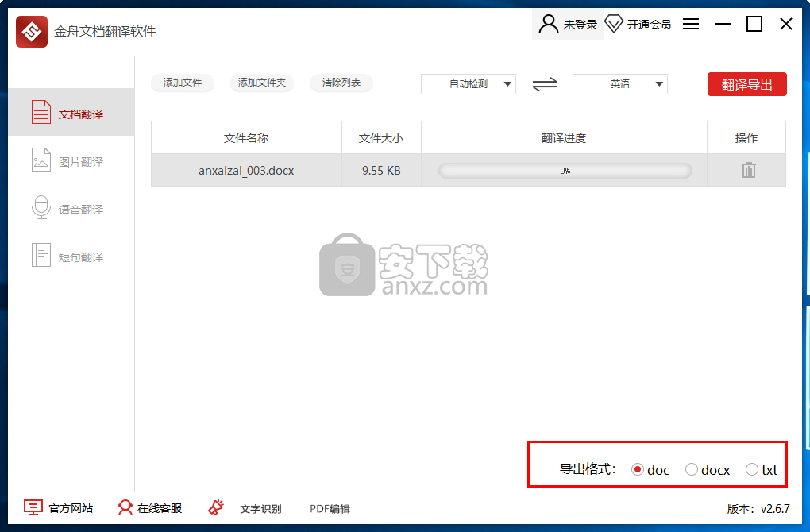Screen dimensions: 810x532
Task: Open target language dropdown 英语
Action: pyautogui.click(x=620, y=84)
